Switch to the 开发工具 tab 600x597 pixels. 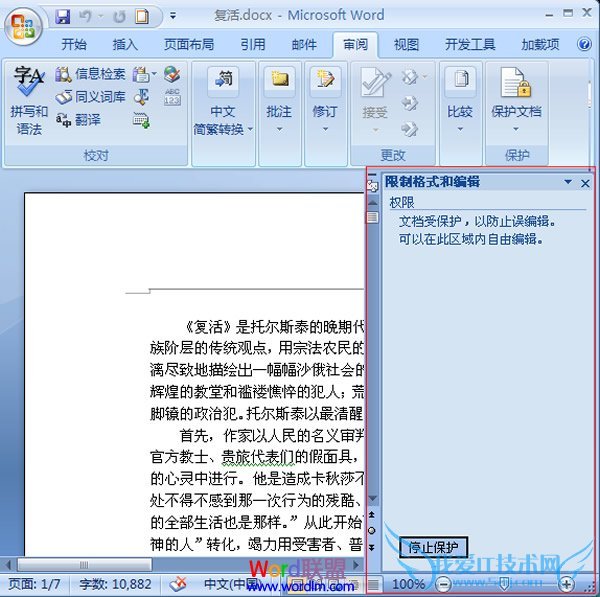[470, 44]
